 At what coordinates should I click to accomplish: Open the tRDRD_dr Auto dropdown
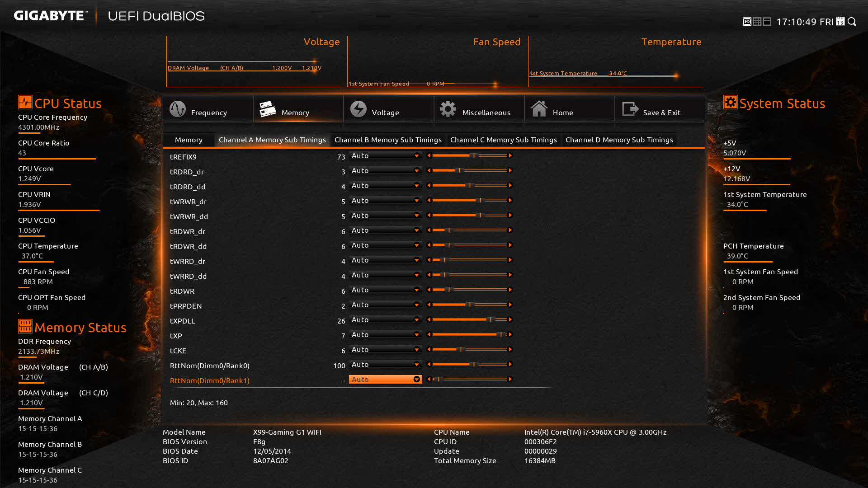click(385, 170)
